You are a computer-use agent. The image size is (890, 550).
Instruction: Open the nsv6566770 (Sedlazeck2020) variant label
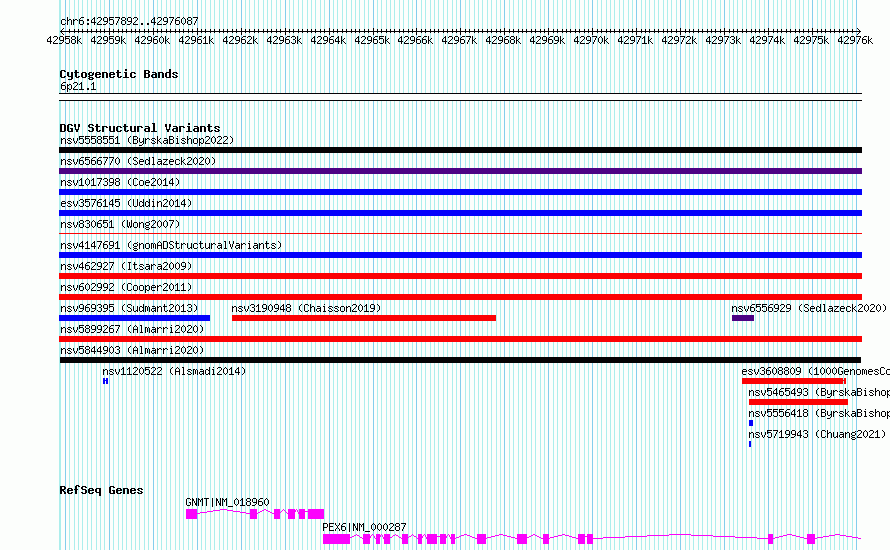(138, 161)
